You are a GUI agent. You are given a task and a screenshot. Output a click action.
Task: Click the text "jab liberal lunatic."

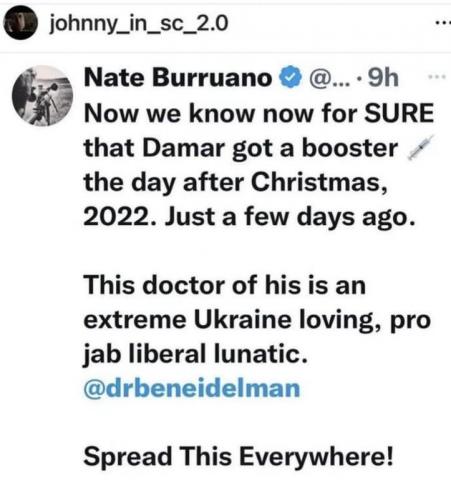click(195, 354)
